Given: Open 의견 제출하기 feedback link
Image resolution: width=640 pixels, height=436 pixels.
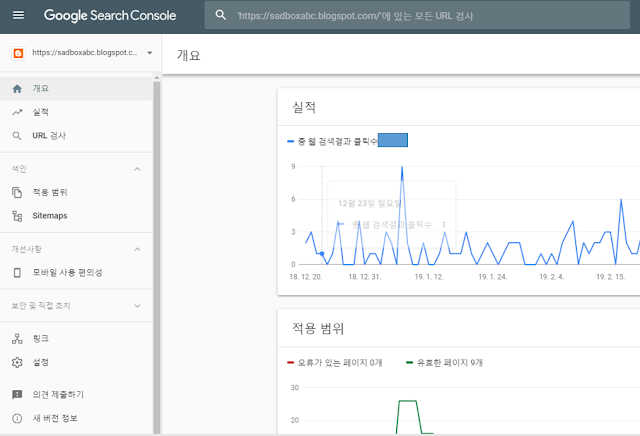Looking at the screenshot, I should tap(76, 394).
